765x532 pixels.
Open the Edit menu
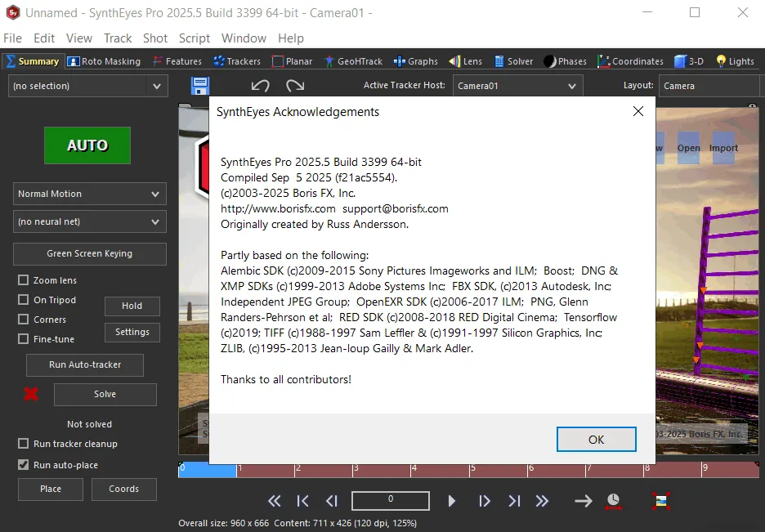point(44,38)
